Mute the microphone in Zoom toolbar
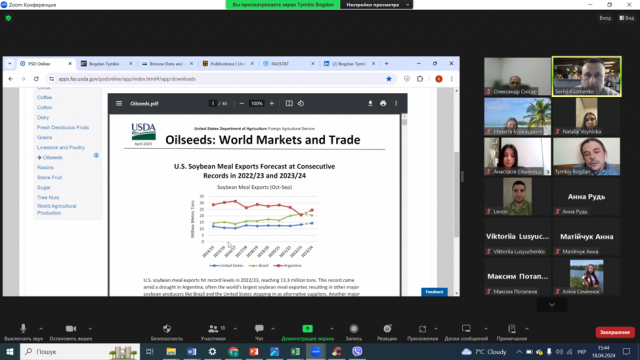The width and height of the screenshot is (640, 360). click(x=23, y=332)
